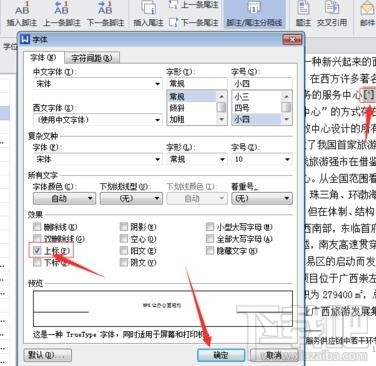Open the 西文字体 font dropdown
The width and height of the screenshot is (376, 366).
pyautogui.click(x=158, y=120)
